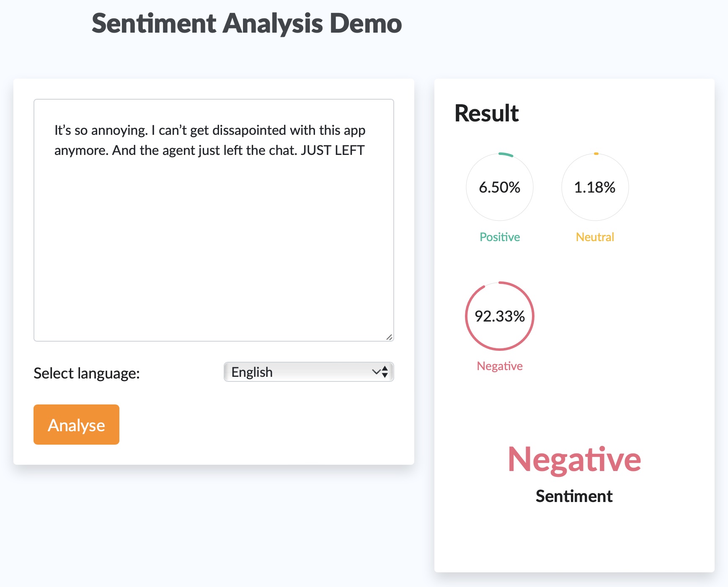Click the Sentiment caption under the verdict
Viewport: 728px width, 587px height.
click(x=574, y=496)
